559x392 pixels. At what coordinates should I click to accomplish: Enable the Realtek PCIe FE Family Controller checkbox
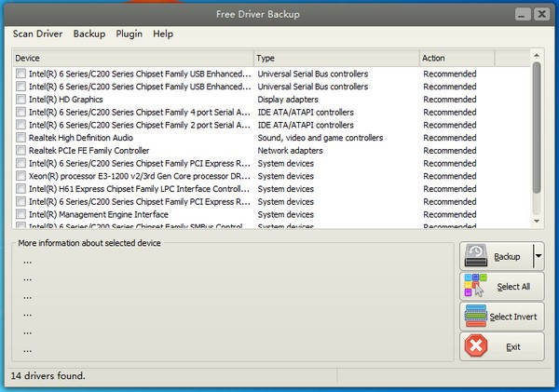pyautogui.click(x=20, y=150)
